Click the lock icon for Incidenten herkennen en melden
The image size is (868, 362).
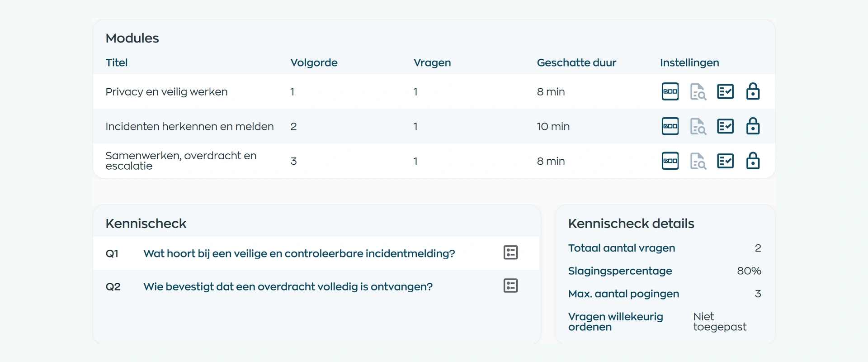pos(753,126)
